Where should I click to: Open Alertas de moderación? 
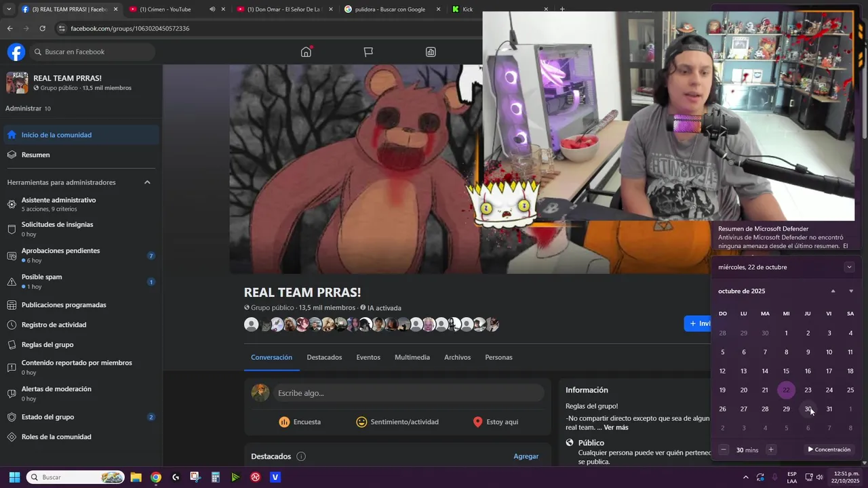point(81,394)
